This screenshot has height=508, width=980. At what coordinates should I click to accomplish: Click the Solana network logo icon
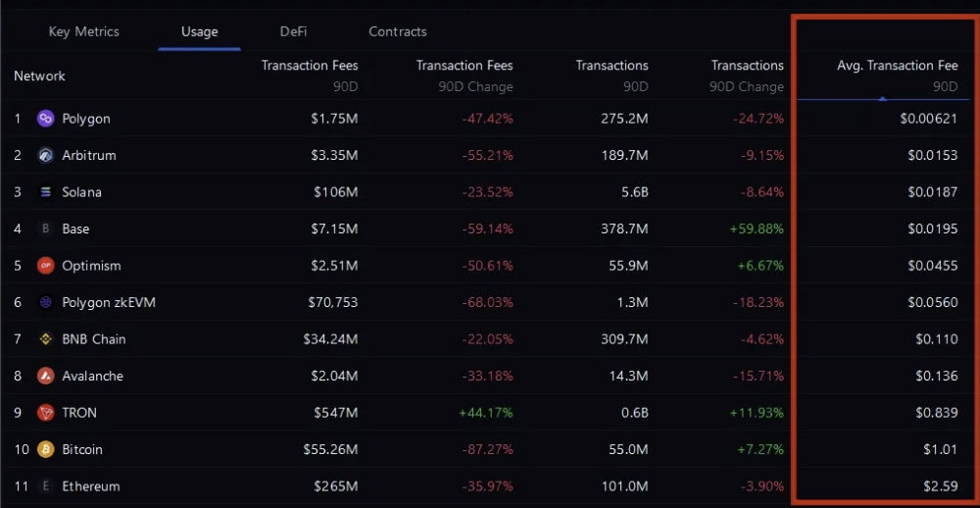(x=46, y=192)
